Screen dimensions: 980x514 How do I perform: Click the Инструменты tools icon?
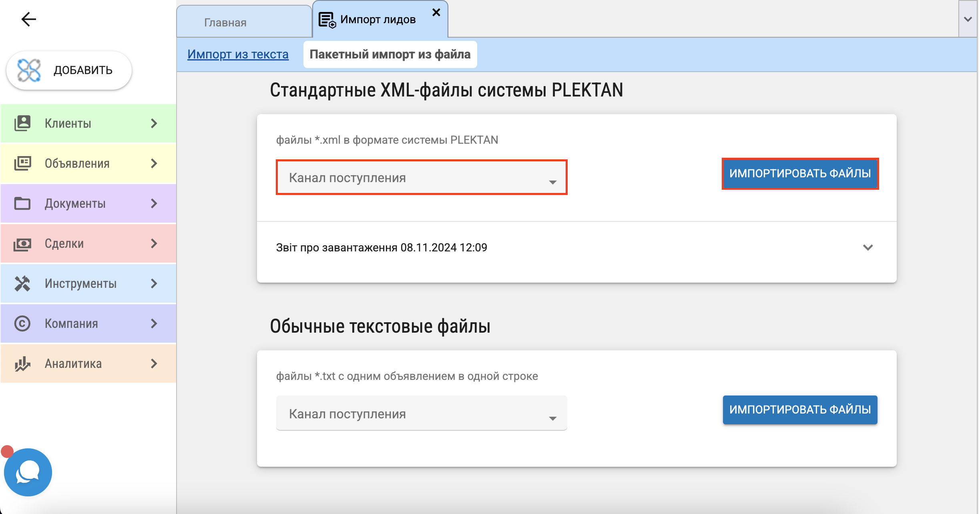tap(22, 283)
